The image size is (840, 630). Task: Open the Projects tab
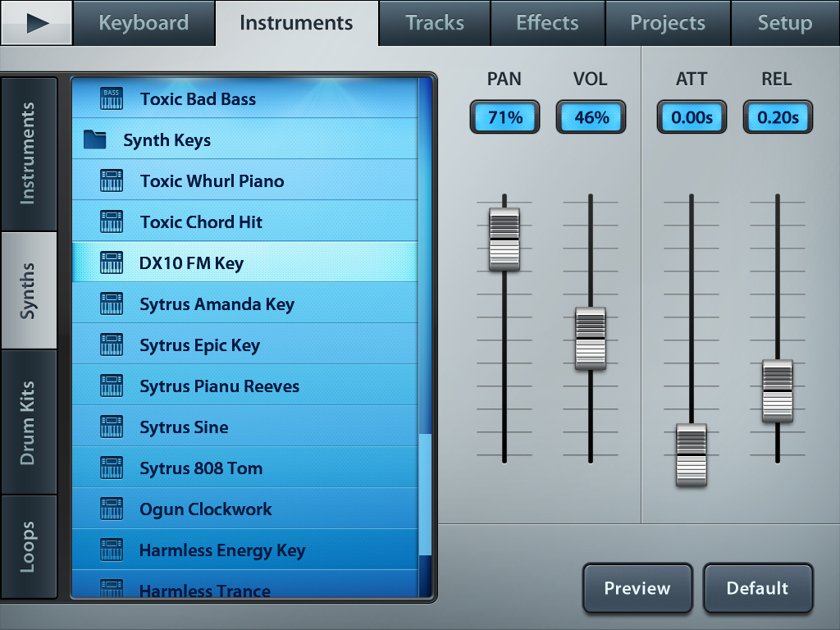pyautogui.click(x=668, y=22)
